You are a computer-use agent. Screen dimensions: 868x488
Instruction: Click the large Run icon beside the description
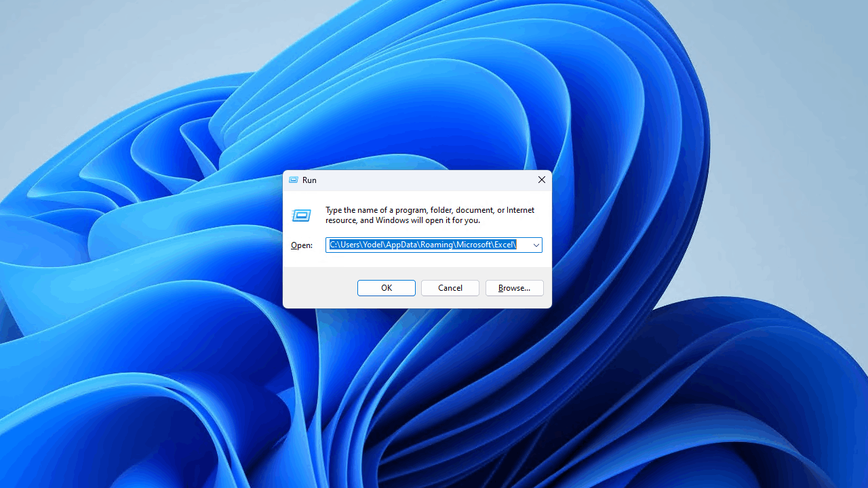pos(302,216)
